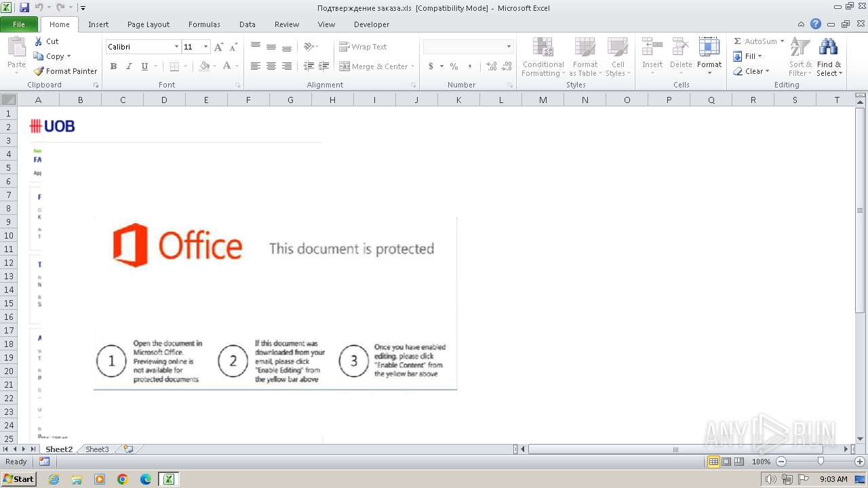Viewport: 868px width, 488px height.
Task: Open Font dialog launcher arrow
Action: (238, 85)
